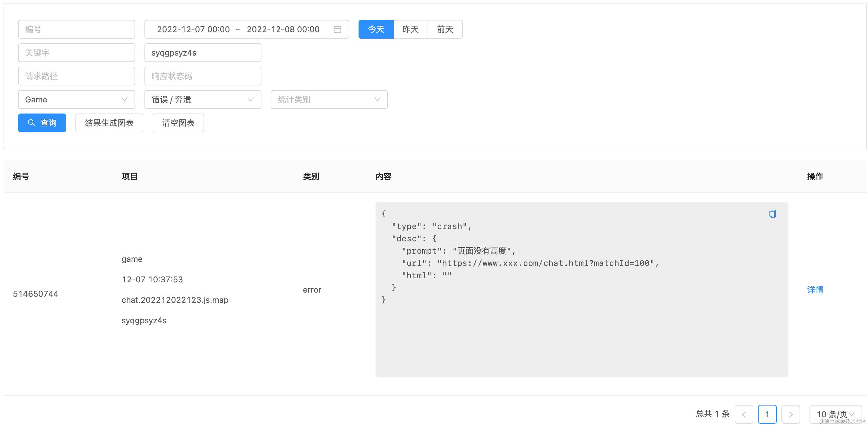Click the 清空图表 button

(x=178, y=123)
